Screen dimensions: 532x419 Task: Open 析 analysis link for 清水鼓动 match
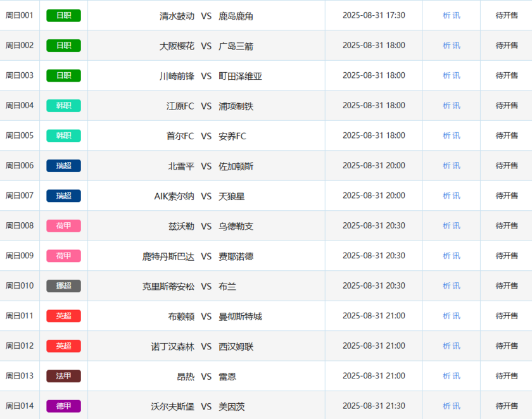(x=446, y=15)
